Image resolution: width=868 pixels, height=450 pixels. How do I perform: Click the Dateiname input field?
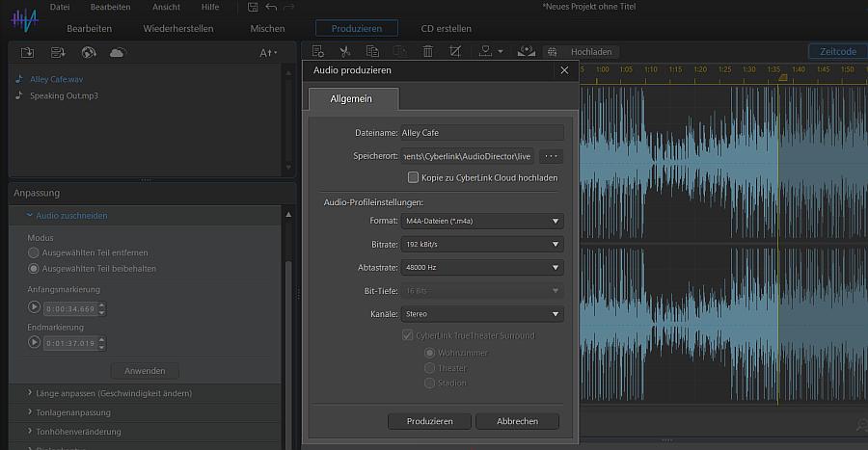click(481, 133)
